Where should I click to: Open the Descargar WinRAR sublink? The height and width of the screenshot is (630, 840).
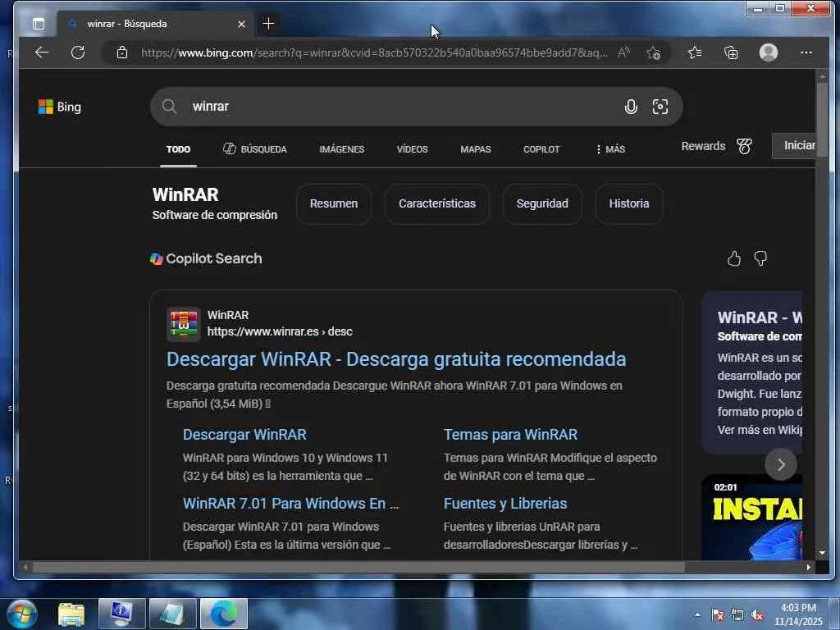[x=244, y=435]
